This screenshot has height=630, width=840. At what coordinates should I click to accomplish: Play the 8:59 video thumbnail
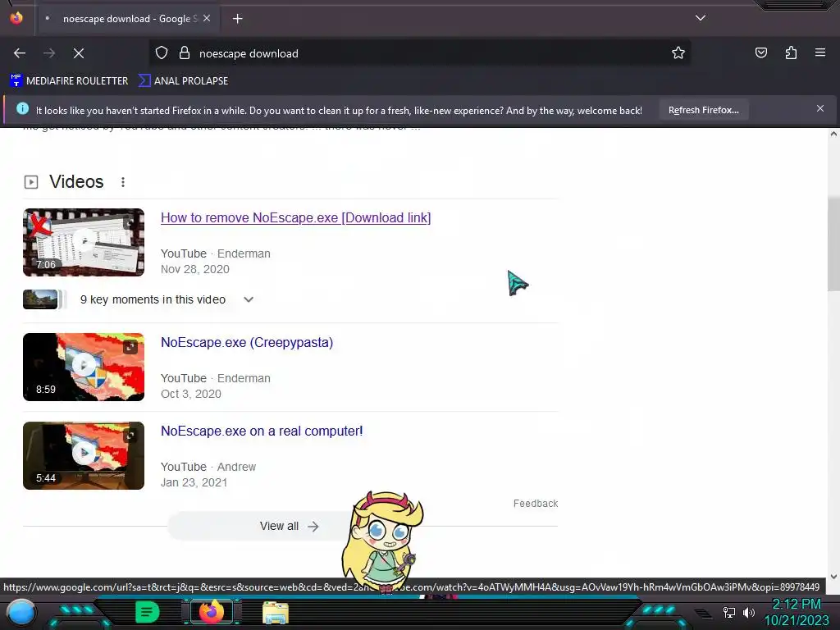(x=84, y=367)
